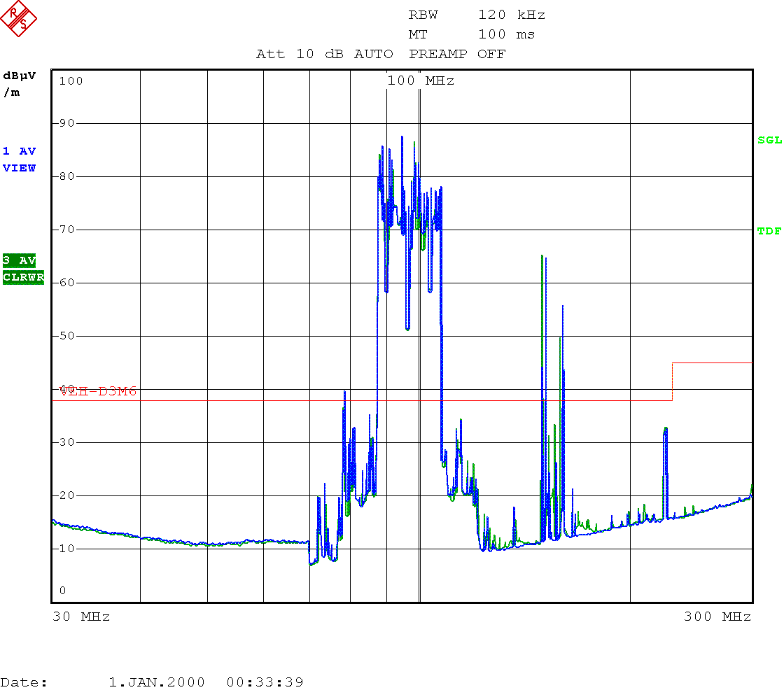Click the 80 axis gridline value
Image resolution: width=784 pixels, height=690 pixels.
pos(67,176)
